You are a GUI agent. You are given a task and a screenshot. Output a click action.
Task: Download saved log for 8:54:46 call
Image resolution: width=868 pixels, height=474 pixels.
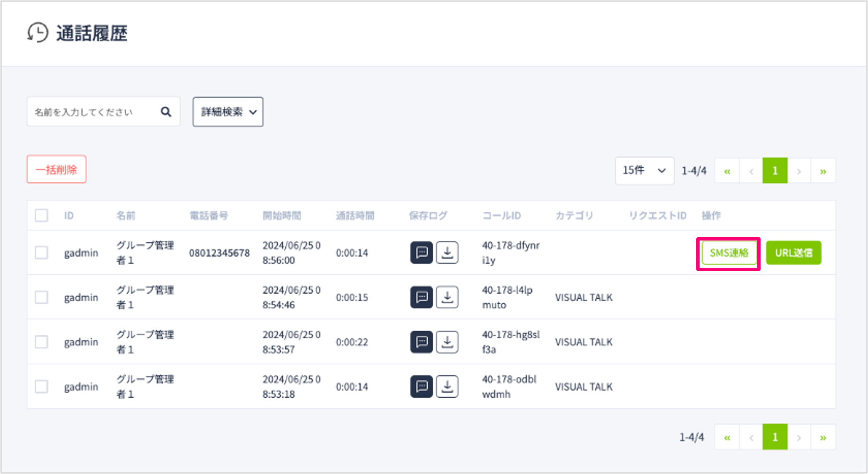(x=447, y=297)
